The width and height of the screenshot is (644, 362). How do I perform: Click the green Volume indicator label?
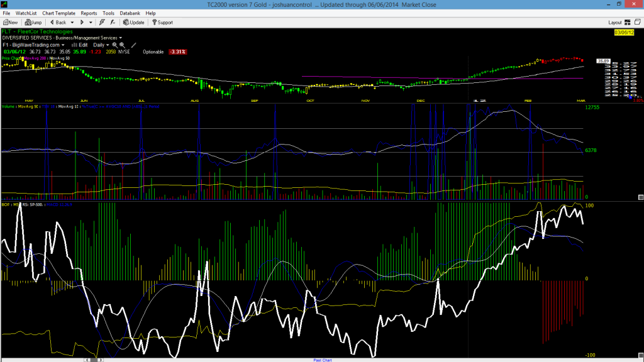point(8,107)
